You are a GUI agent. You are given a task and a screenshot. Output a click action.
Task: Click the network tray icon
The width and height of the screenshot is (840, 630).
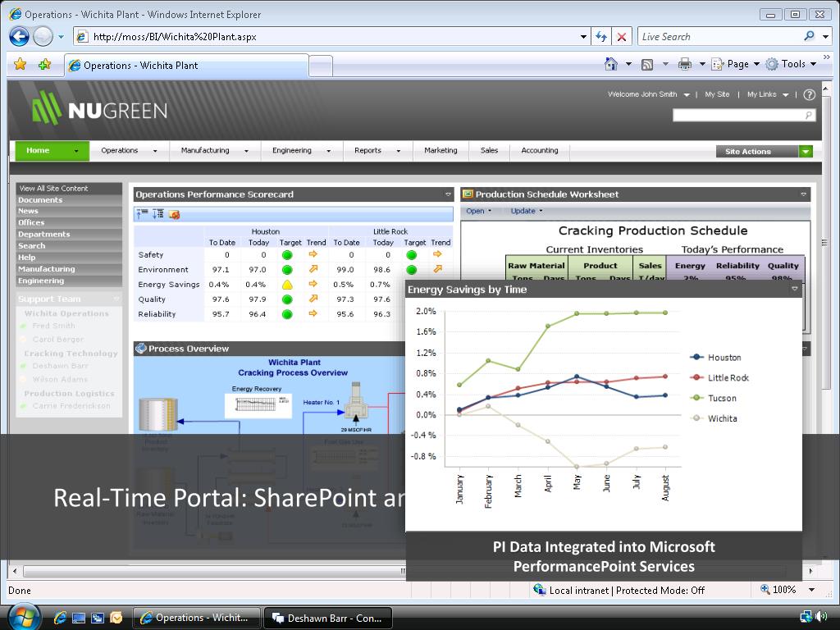[x=806, y=617]
